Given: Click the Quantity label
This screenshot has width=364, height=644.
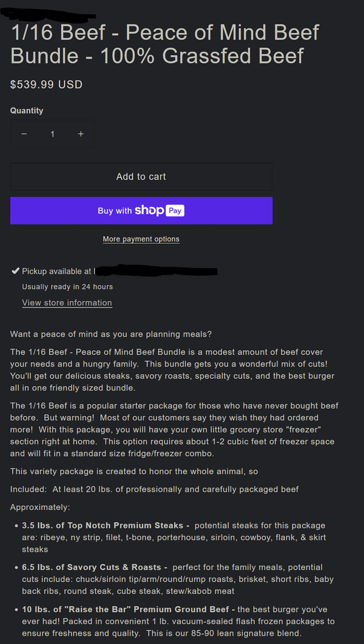Looking at the screenshot, I should click(27, 110).
